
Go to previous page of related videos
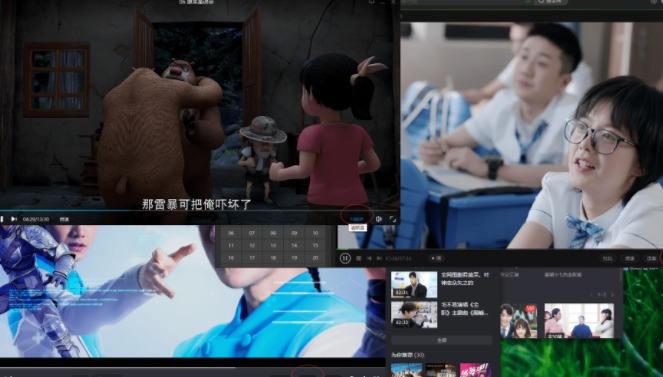coord(592,295)
